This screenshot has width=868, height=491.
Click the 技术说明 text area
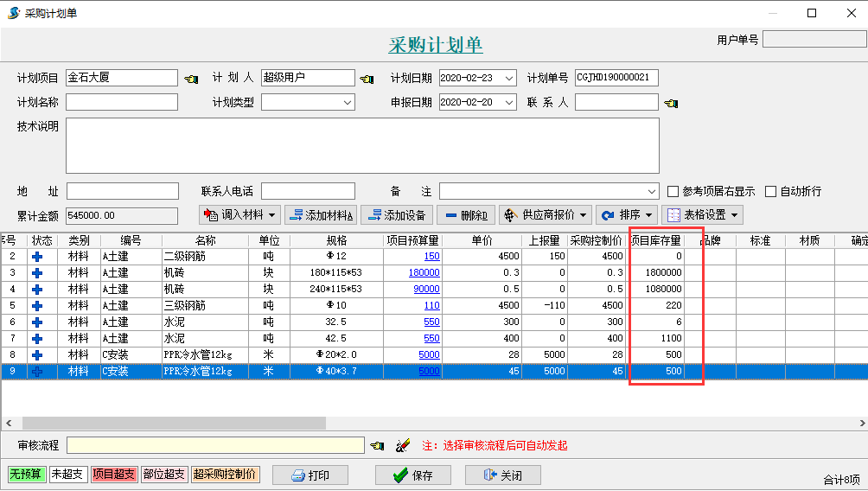click(x=362, y=145)
